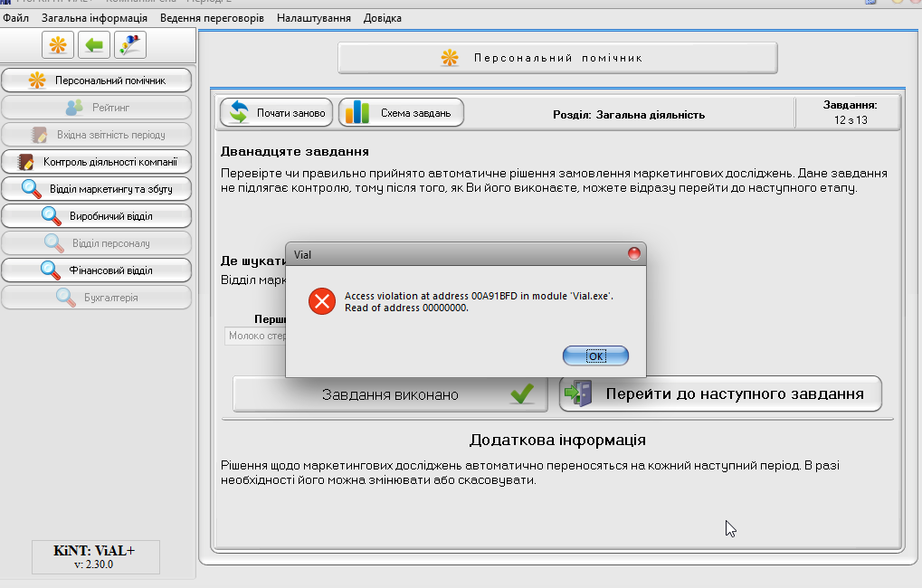Click the Персональний помічник header banner
Viewport: 922px width, 588px height.
coord(557,58)
